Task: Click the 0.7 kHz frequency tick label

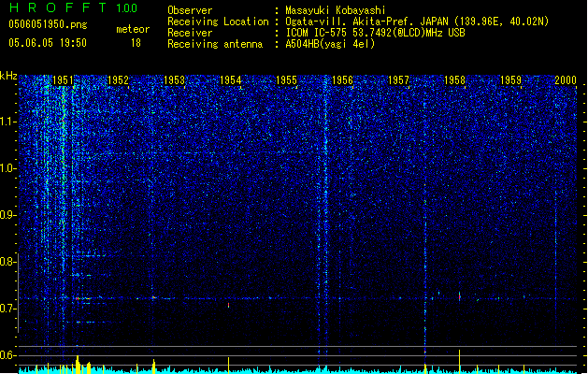Action: tap(8, 309)
